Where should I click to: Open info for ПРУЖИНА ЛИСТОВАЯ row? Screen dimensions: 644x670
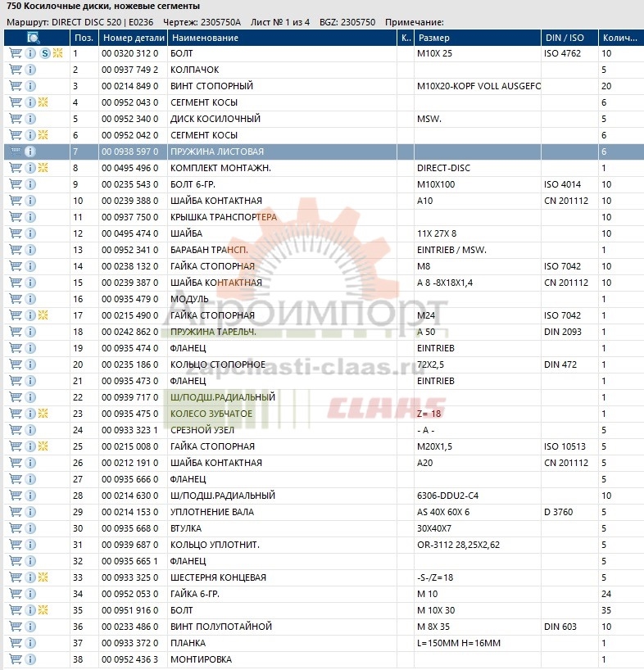point(30,152)
